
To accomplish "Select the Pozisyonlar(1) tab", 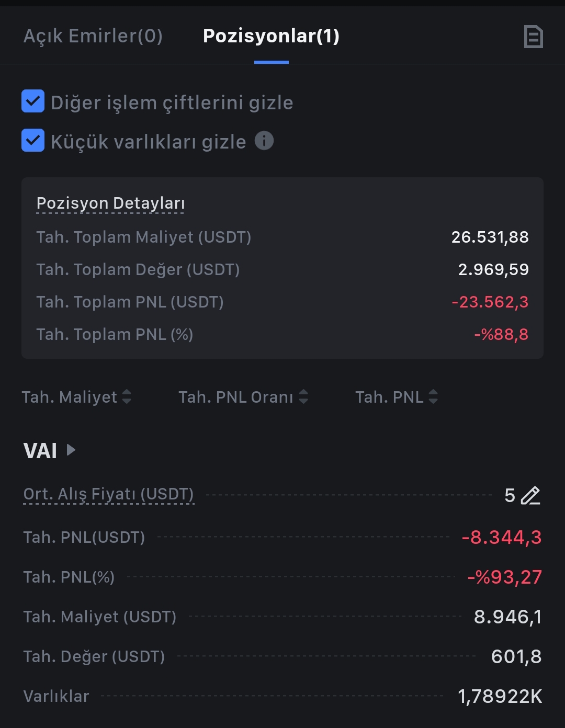I will [x=271, y=36].
